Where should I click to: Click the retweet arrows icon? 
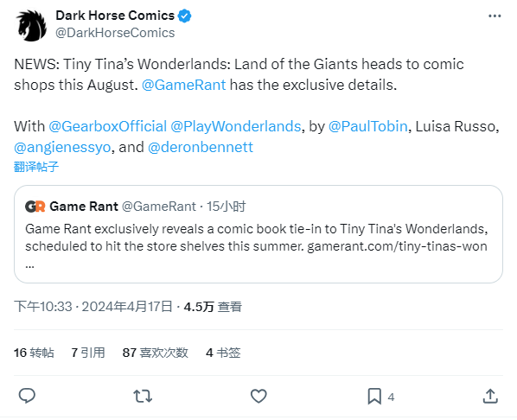tap(143, 396)
